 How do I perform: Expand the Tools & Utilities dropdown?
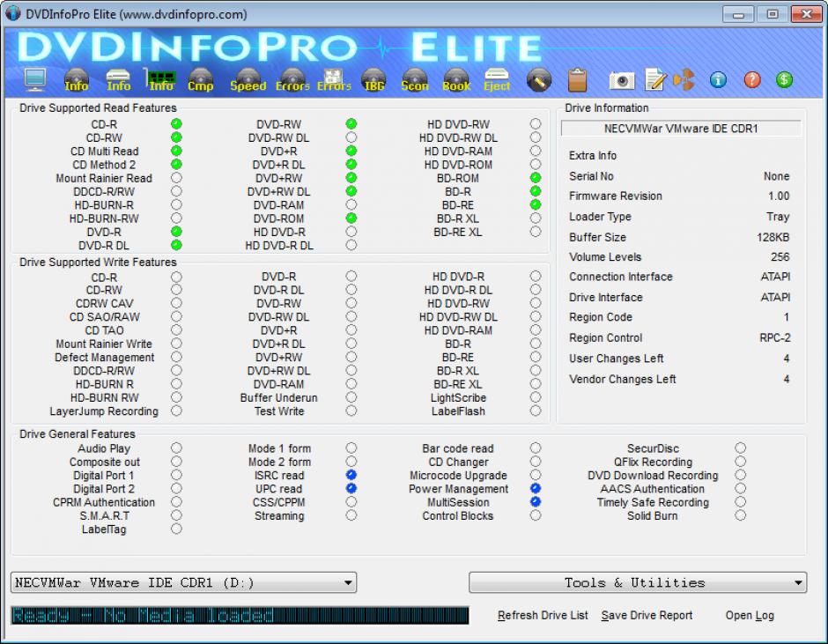coord(638,582)
